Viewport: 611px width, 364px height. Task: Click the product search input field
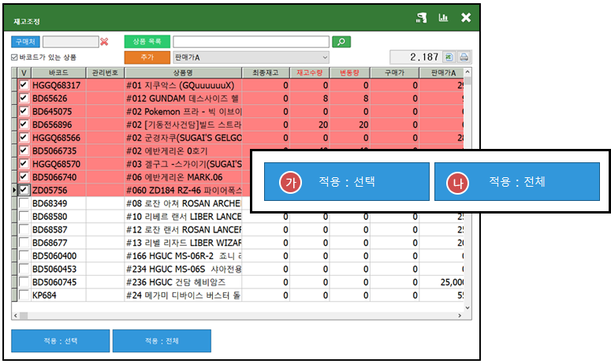pos(251,42)
